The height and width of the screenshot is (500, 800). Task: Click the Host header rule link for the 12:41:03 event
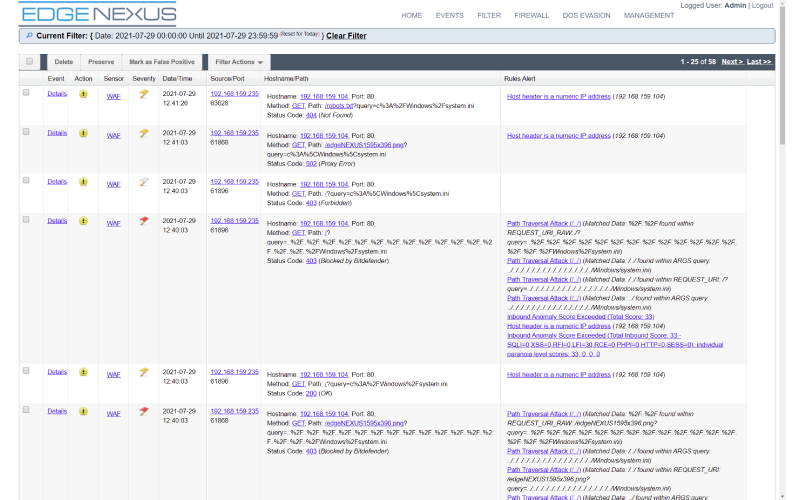tap(559, 136)
